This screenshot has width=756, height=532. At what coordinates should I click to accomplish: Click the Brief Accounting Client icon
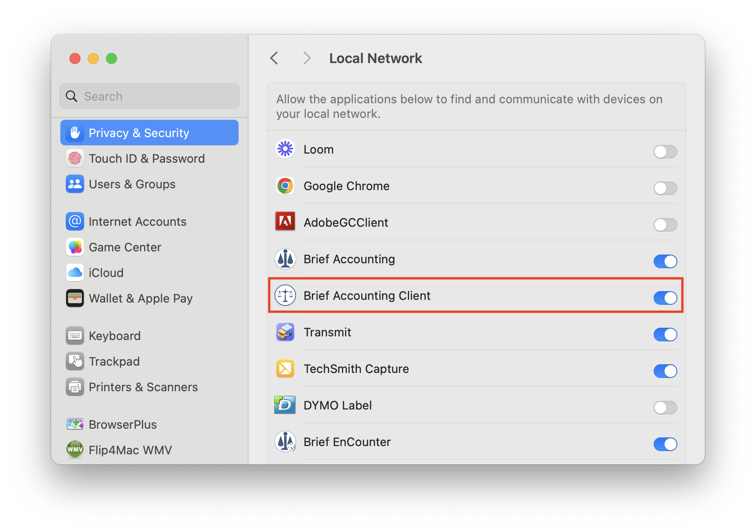click(x=285, y=295)
